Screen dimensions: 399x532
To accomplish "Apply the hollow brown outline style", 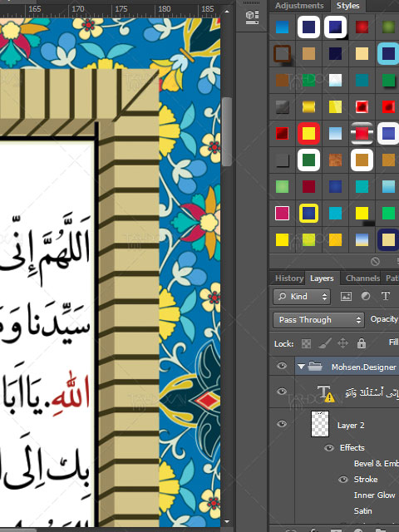I will [283, 53].
